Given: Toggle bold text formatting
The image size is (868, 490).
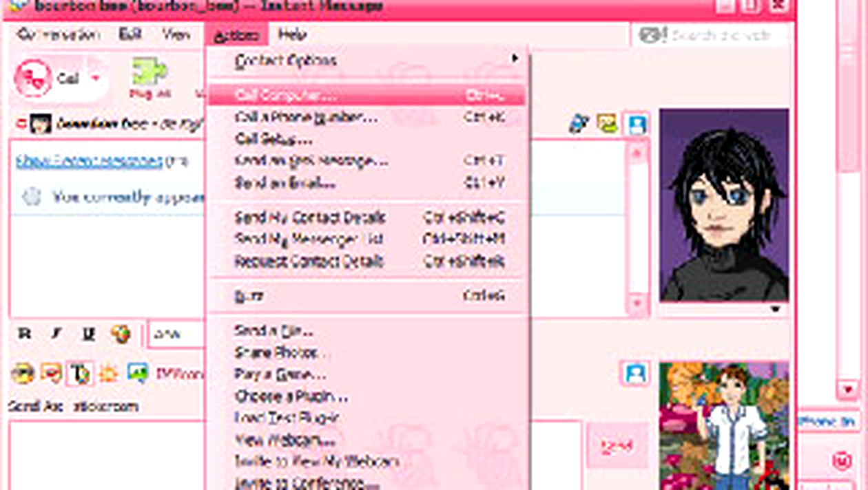Looking at the screenshot, I should 25,334.
